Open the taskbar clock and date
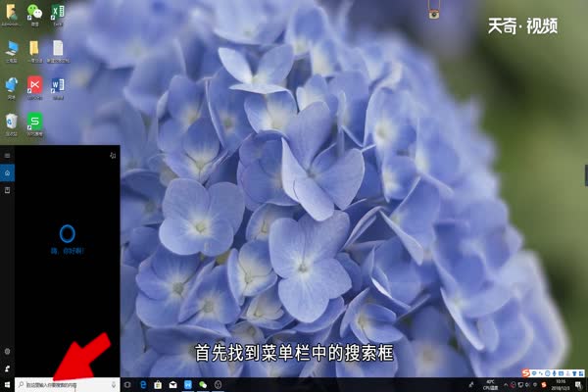588x392 pixels. point(561,385)
